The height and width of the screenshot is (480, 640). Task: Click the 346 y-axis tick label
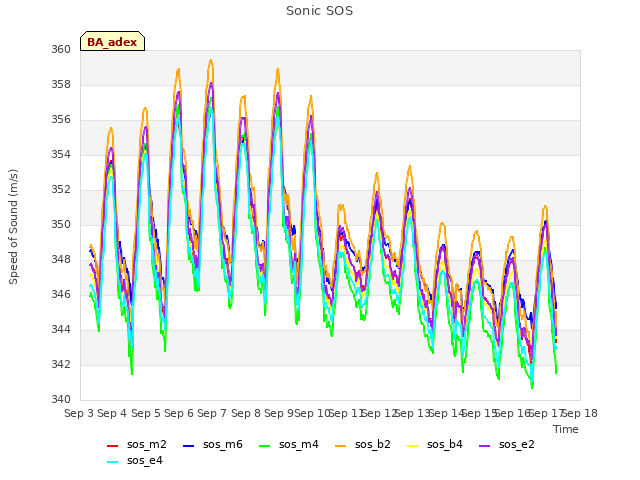pyautogui.click(x=61, y=294)
